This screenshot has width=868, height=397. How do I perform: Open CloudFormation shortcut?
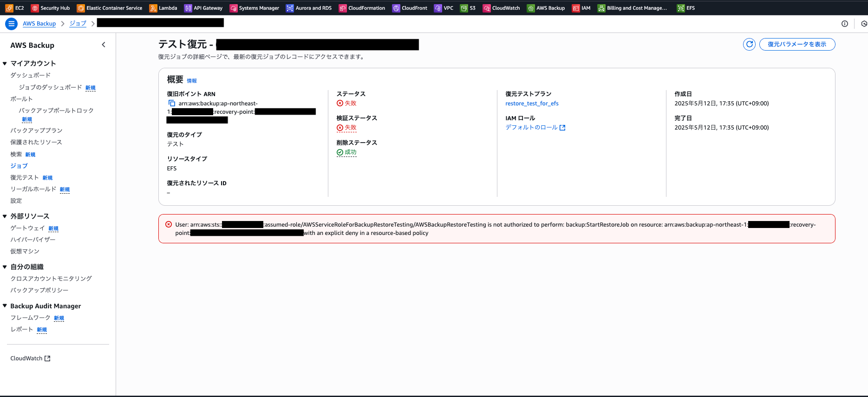coord(362,8)
